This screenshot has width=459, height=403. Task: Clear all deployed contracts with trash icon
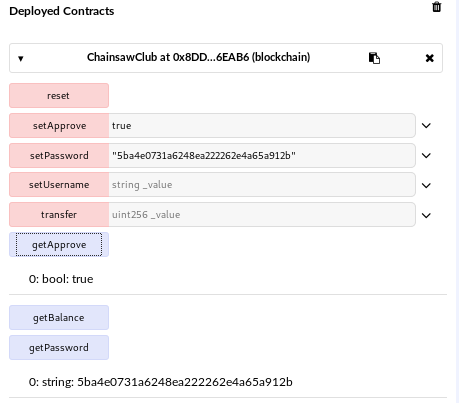point(437,7)
